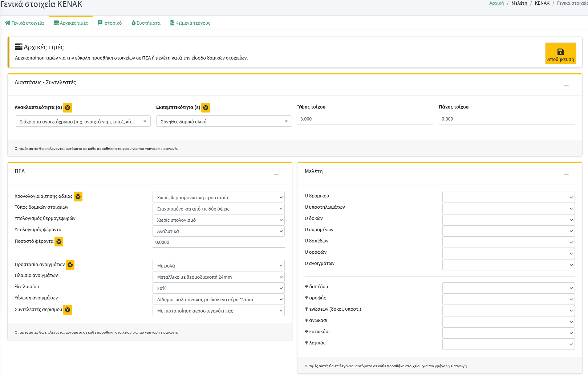Open the Ανακλαστικότητα dropdown
588x376 pixels.
(82, 121)
